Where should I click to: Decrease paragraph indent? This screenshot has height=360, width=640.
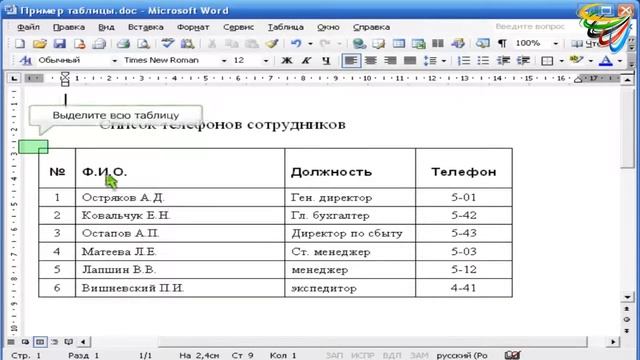[503, 60]
